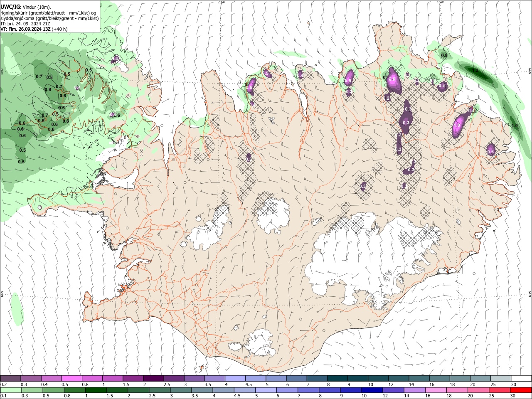Click the 1.2 rain value in northeast band
Image resolution: width=532 pixels, height=399 pixels.
tap(475, 71)
